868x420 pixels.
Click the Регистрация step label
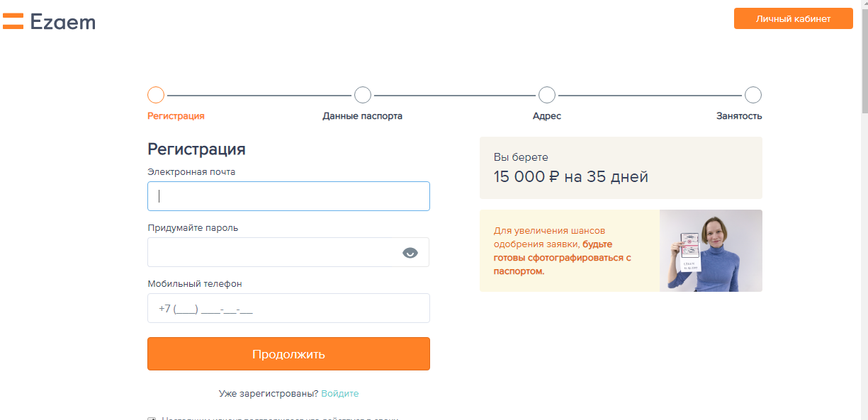pyautogui.click(x=176, y=116)
